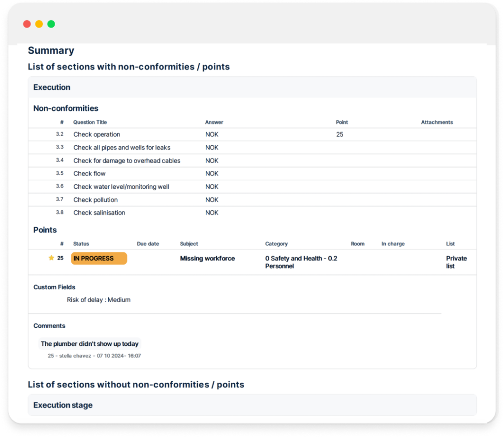Click the star icon beside point 25
This screenshot has width=504, height=437.
coord(51,258)
